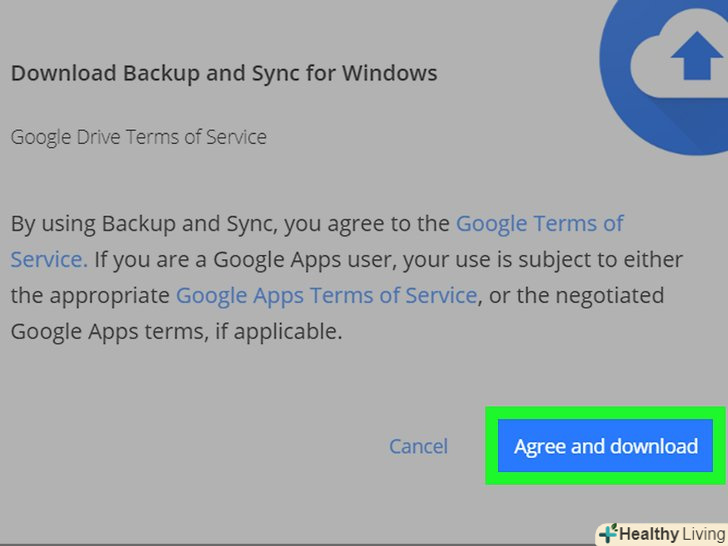Click the Download Backup and Sync heading

(x=223, y=73)
